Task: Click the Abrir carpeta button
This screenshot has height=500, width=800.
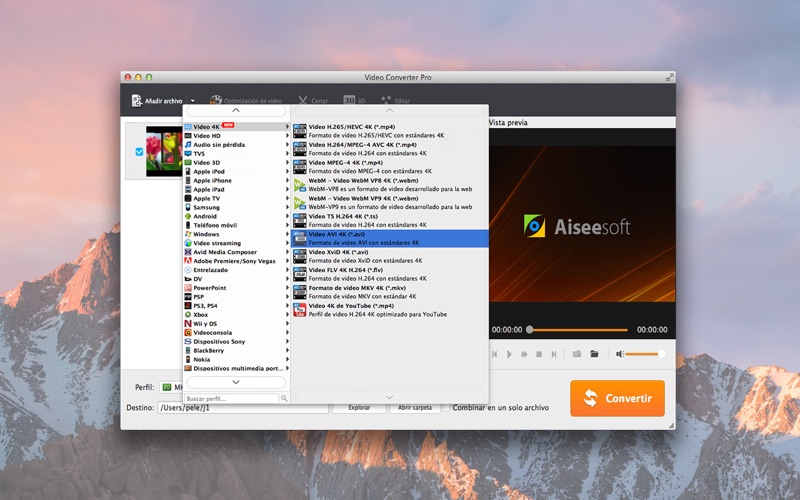Action: (x=415, y=408)
